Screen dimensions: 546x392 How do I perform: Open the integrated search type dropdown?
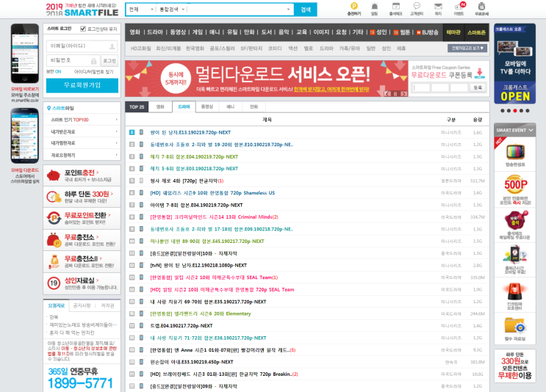tap(172, 10)
